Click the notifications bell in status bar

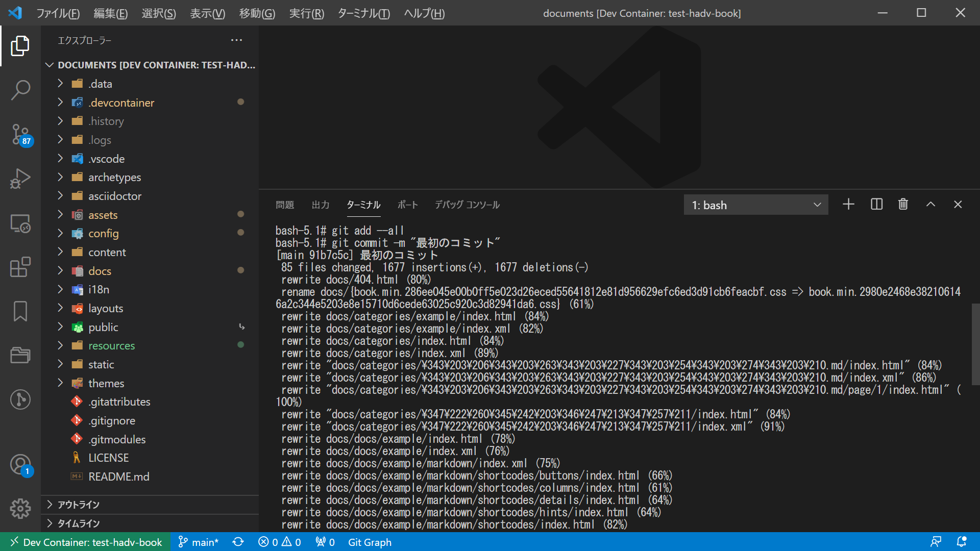pos(962,542)
